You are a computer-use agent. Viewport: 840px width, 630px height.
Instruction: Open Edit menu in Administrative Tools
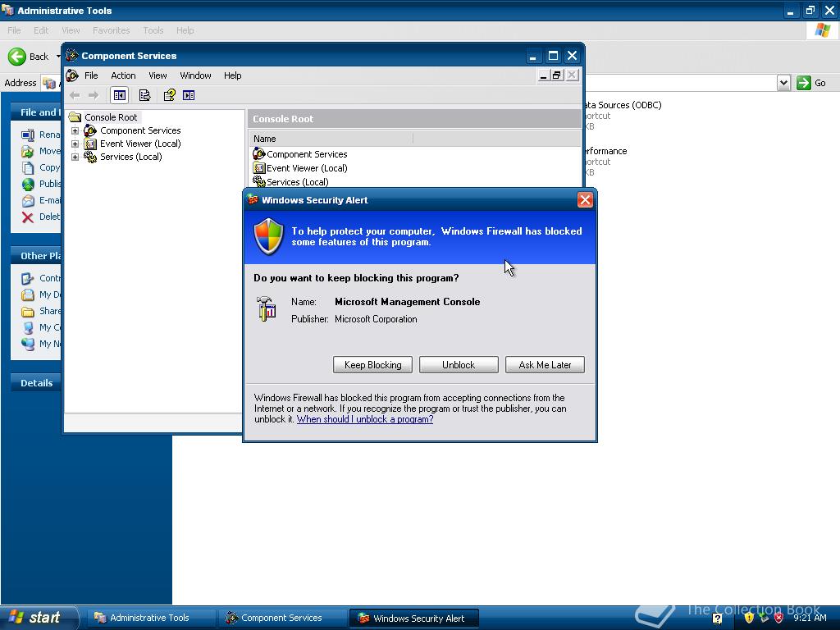click(x=41, y=30)
